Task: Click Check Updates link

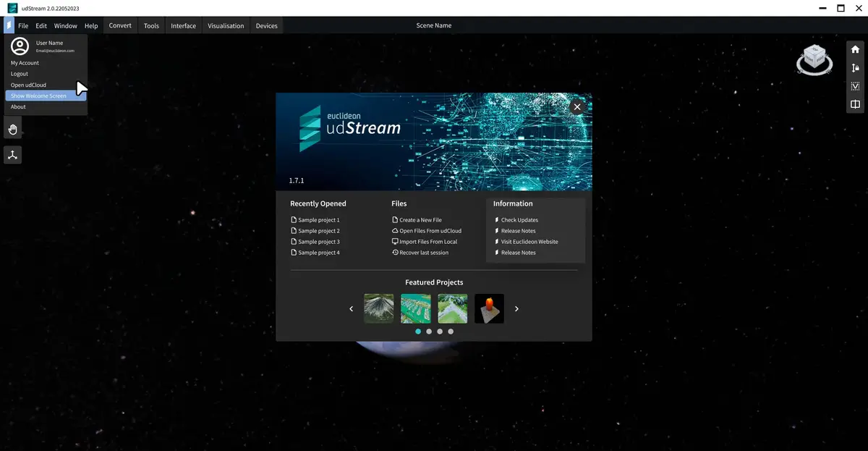Action: click(x=519, y=220)
